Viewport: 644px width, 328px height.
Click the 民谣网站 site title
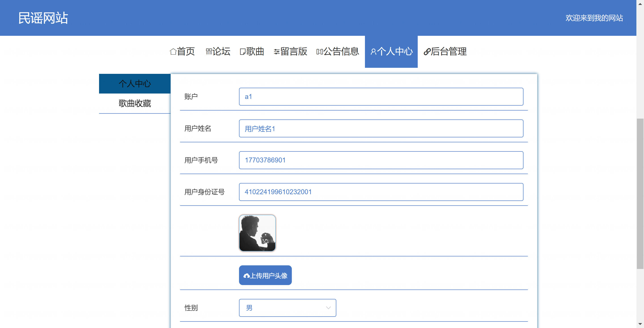coord(43,18)
